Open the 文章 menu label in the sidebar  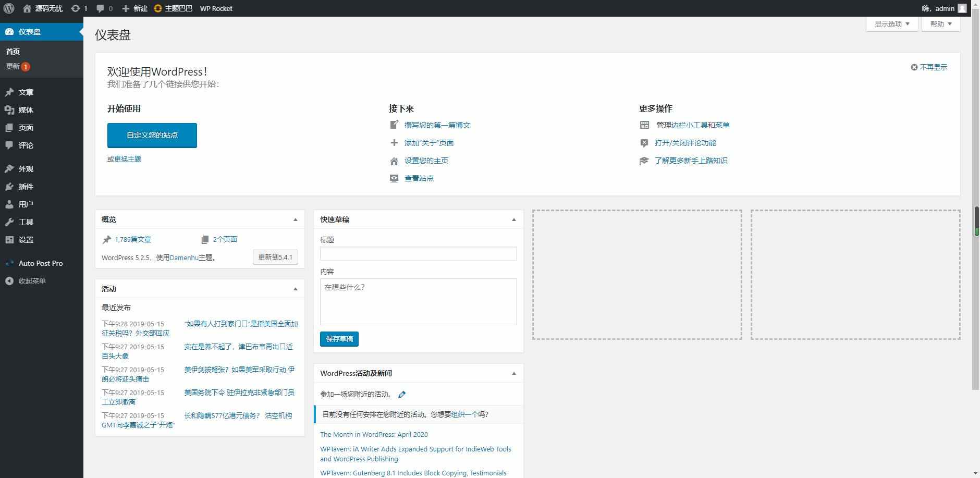point(26,92)
